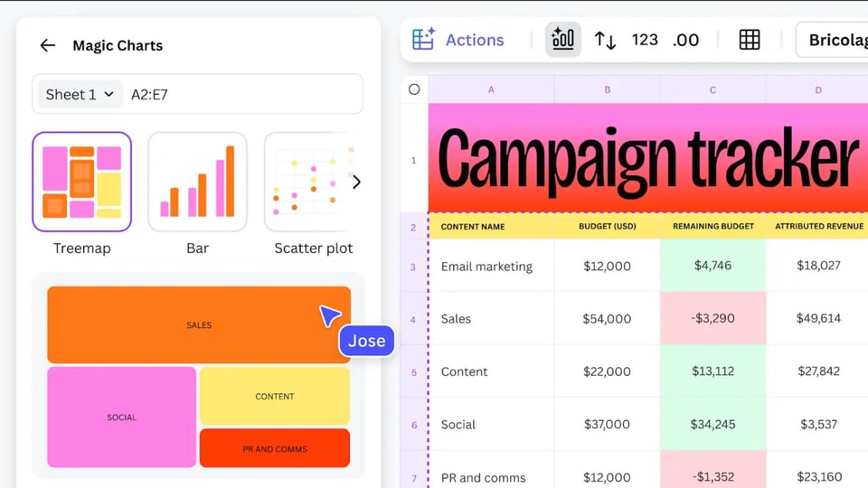Image resolution: width=868 pixels, height=488 pixels.
Task: Click the Magic Charts panel title
Action: point(118,45)
